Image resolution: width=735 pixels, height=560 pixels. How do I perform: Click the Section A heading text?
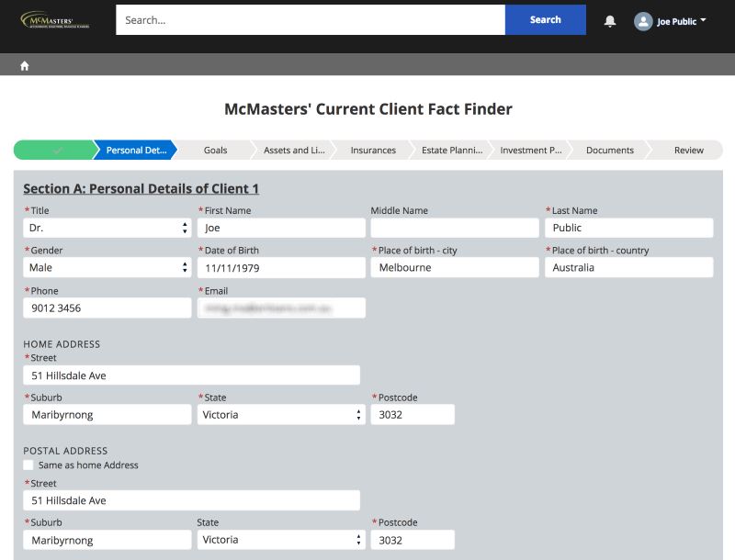click(141, 189)
